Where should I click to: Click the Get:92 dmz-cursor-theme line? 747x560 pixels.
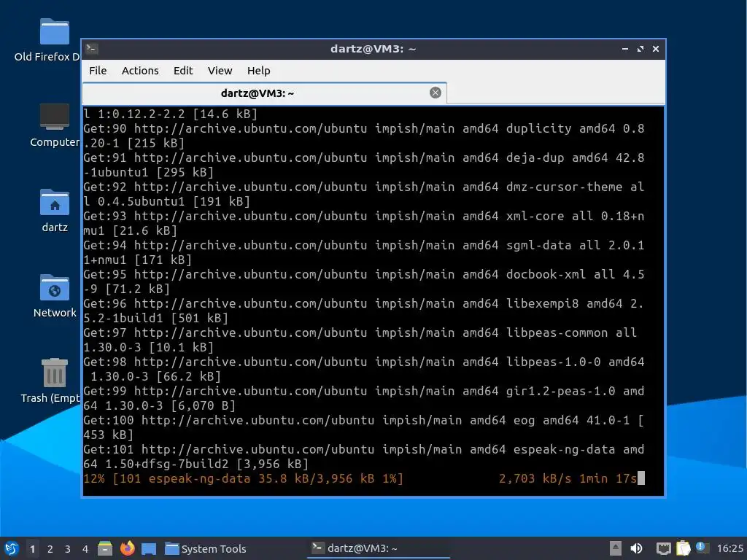[x=364, y=194]
